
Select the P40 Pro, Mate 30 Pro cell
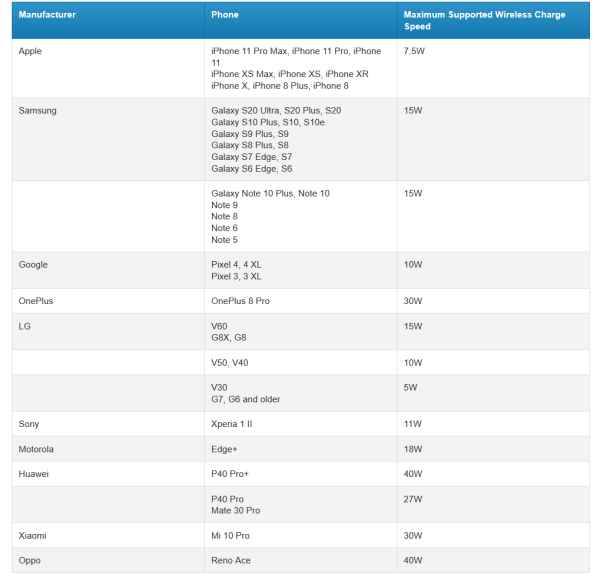301,504
